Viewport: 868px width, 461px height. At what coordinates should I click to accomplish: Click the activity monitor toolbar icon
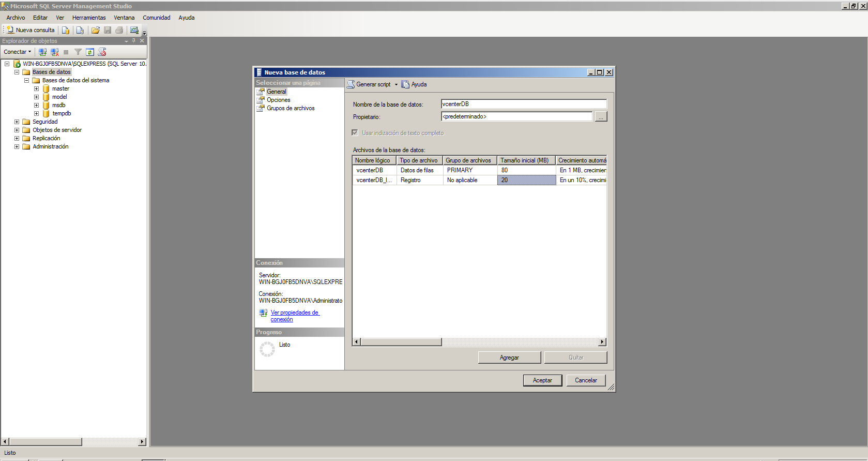point(134,30)
